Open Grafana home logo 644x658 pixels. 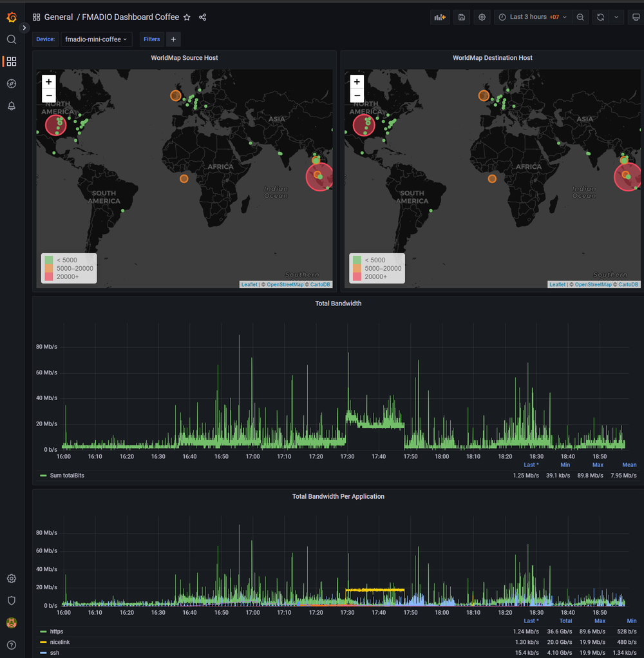click(12, 17)
